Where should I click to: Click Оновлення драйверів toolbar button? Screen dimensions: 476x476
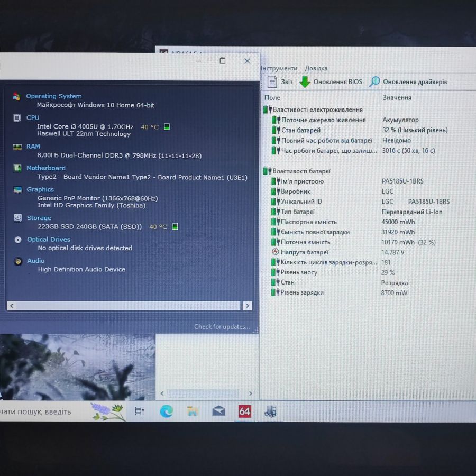point(408,81)
